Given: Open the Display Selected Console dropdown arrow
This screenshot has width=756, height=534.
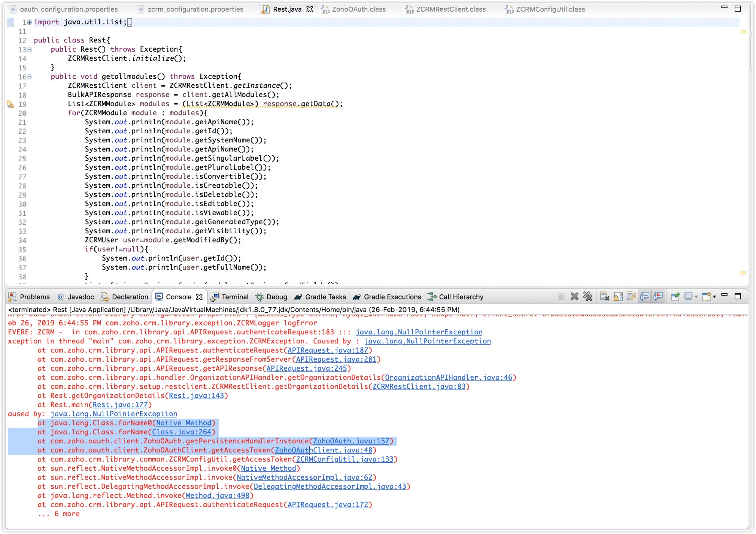Looking at the screenshot, I should coord(696,297).
